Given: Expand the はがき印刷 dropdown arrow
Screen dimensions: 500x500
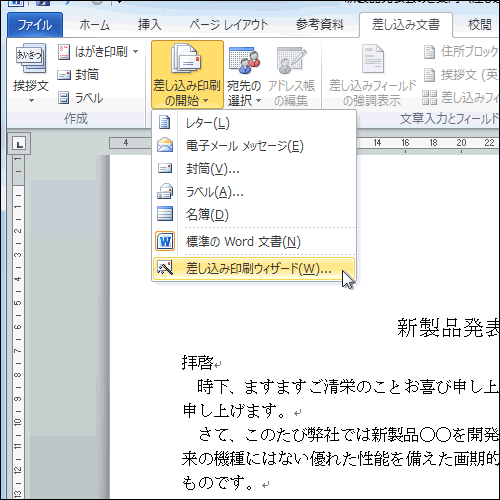Looking at the screenshot, I should [x=135, y=52].
